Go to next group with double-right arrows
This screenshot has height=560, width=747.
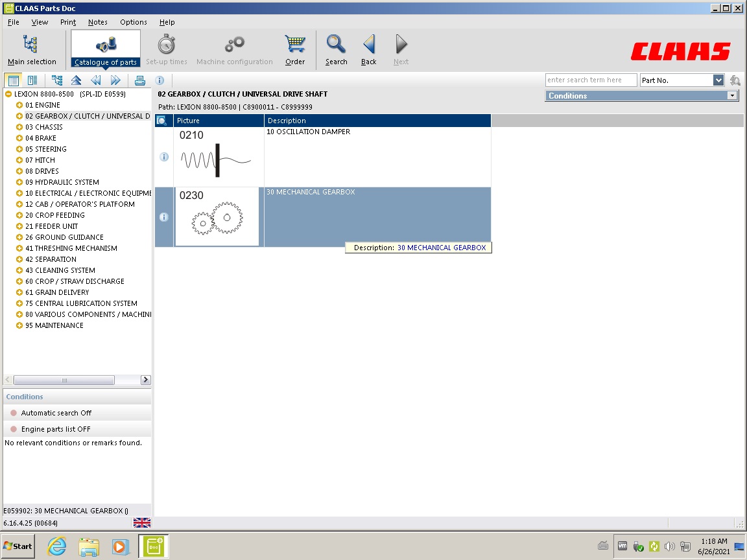[116, 80]
